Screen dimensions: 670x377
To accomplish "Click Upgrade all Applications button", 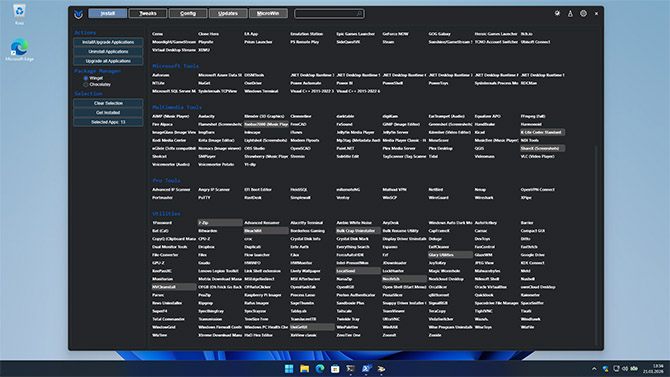I will click(108, 61).
